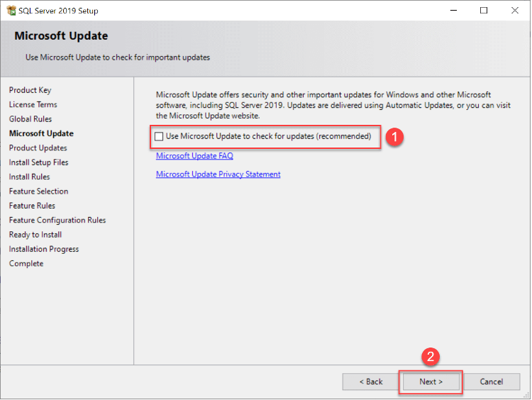This screenshot has height=400, width=532.
Task: Select the Feature Selection step
Action: pyautogui.click(x=39, y=191)
